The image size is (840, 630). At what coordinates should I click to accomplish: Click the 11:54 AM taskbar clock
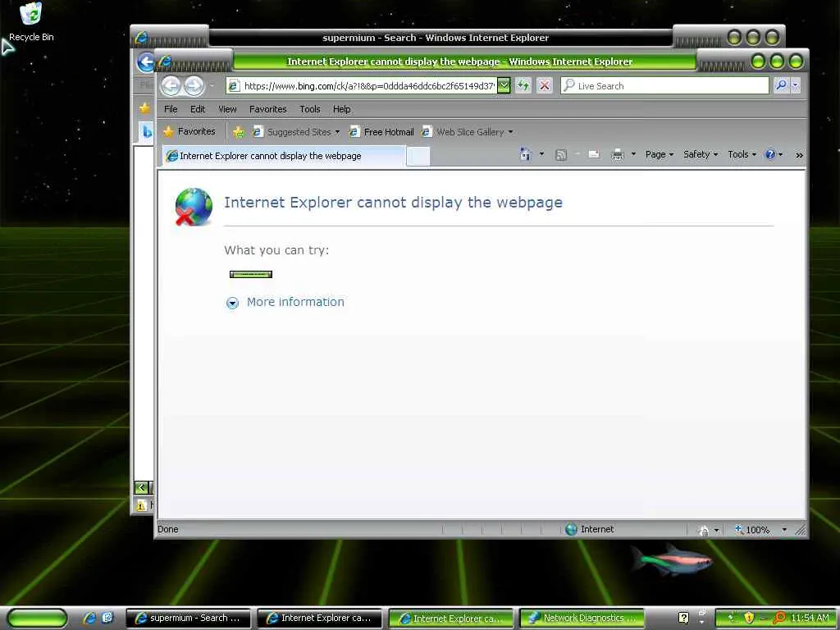(x=810, y=618)
